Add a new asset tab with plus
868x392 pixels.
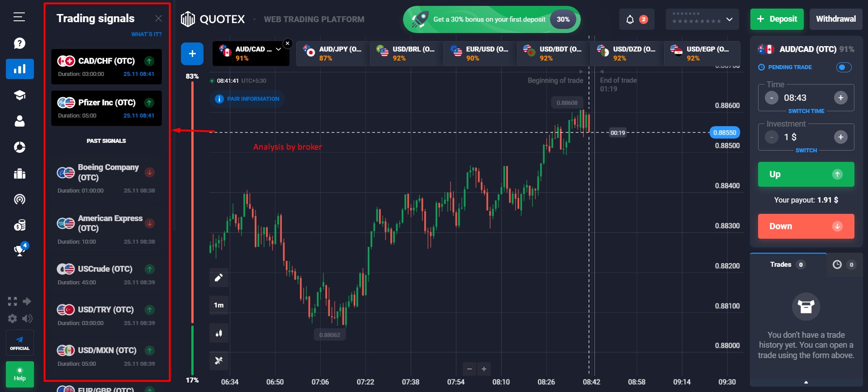coord(192,54)
